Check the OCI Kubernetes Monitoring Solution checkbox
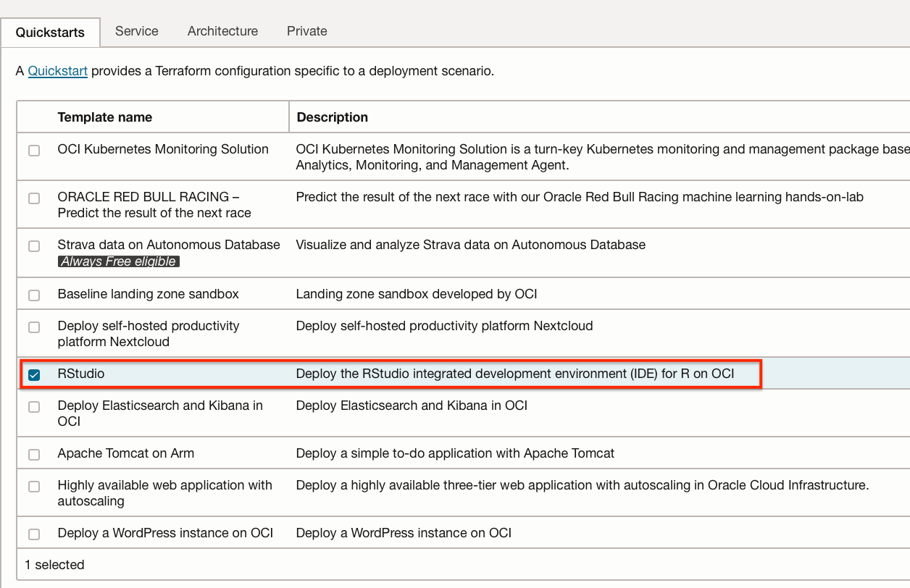910x588 pixels. click(34, 151)
